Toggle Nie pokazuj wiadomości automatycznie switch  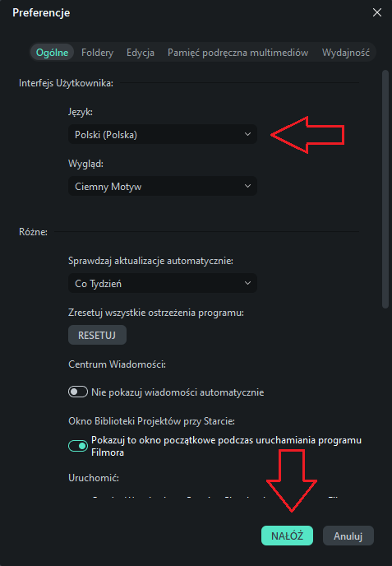click(x=78, y=392)
